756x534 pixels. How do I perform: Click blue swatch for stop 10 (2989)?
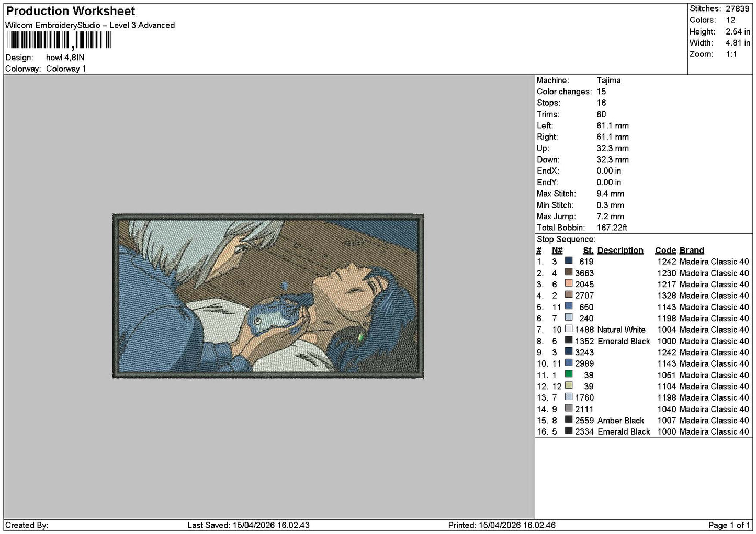(x=569, y=363)
